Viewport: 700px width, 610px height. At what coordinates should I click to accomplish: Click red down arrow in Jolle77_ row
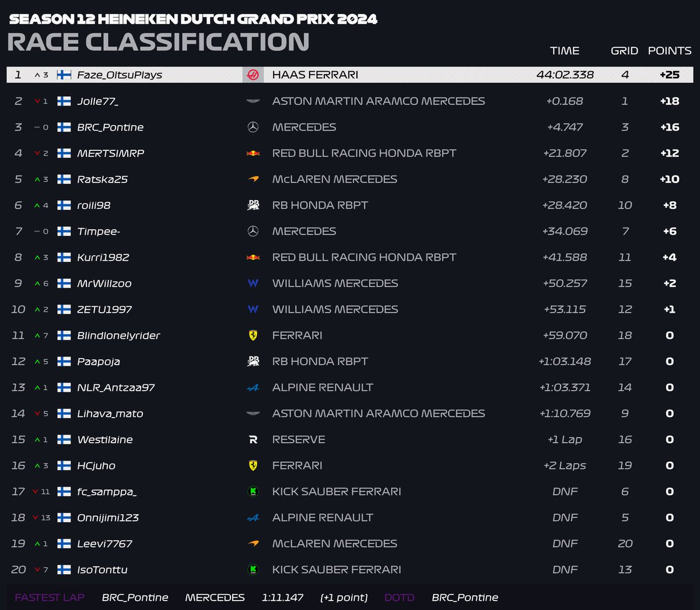click(37, 101)
